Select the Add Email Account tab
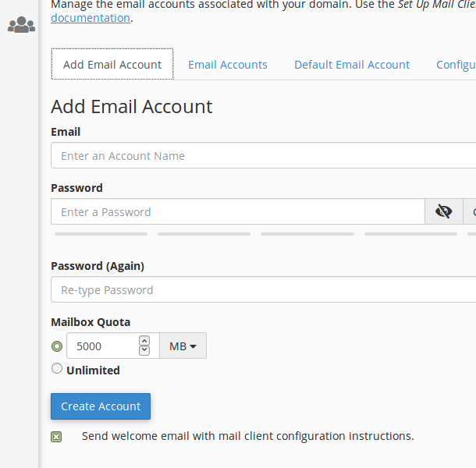The width and height of the screenshot is (476, 468). coord(112,65)
